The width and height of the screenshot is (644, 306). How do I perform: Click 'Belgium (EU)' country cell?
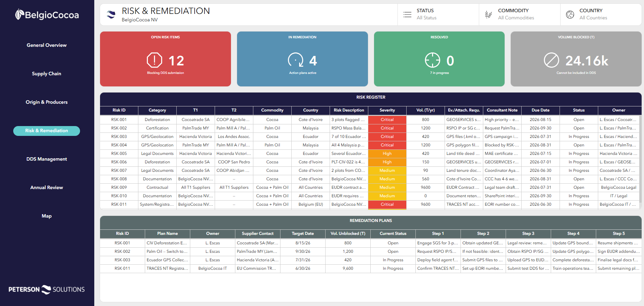point(311,204)
